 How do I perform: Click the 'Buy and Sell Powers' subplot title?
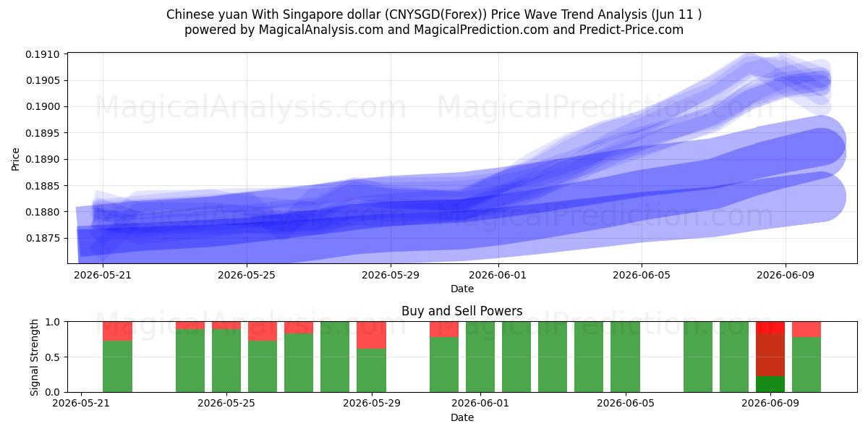pyautogui.click(x=462, y=311)
